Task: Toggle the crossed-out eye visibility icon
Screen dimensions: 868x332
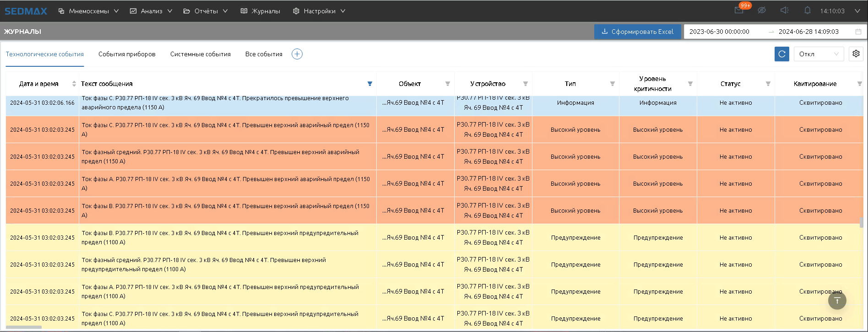Action: click(x=762, y=11)
